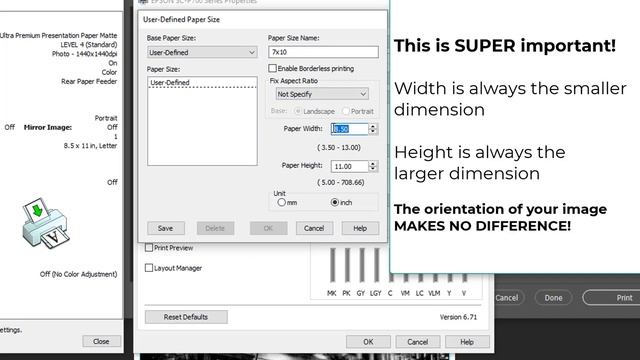Click 'Ultra Premium Presentation Paper Matte' text

click(x=58, y=36)
